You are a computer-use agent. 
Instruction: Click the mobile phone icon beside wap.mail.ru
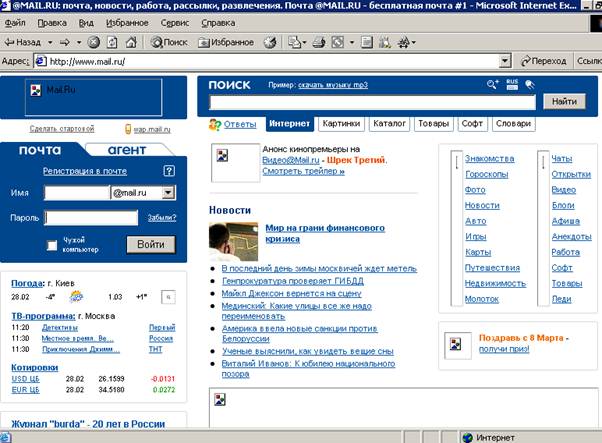point(128,129)
